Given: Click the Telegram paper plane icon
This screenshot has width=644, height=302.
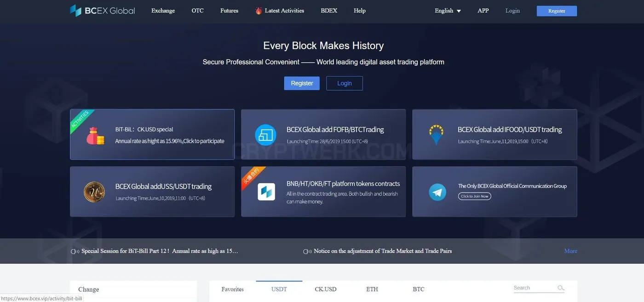Looking at the screenshot, I should 437,192.
